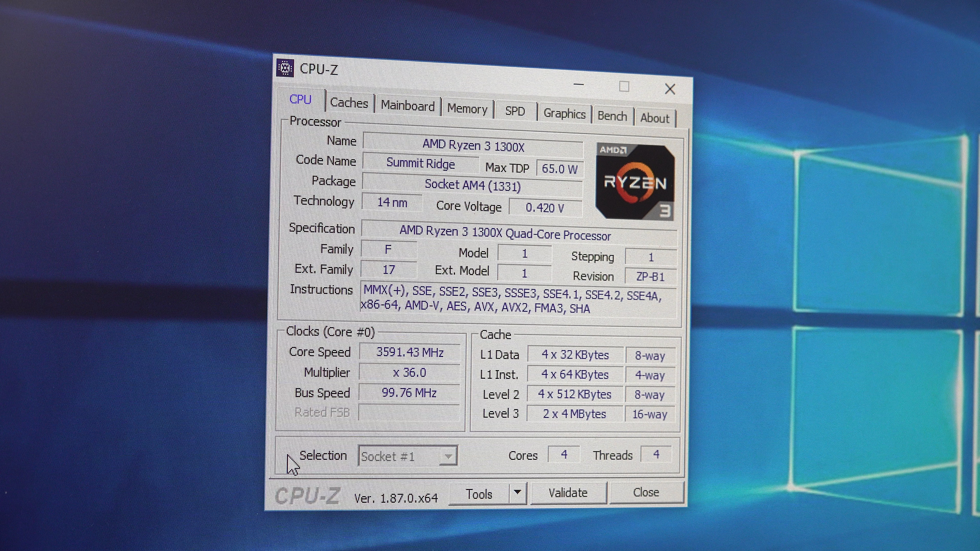Click the grayed maximize button
The width and height of the screenshot is (980, 551).
(x=624, y=87)
